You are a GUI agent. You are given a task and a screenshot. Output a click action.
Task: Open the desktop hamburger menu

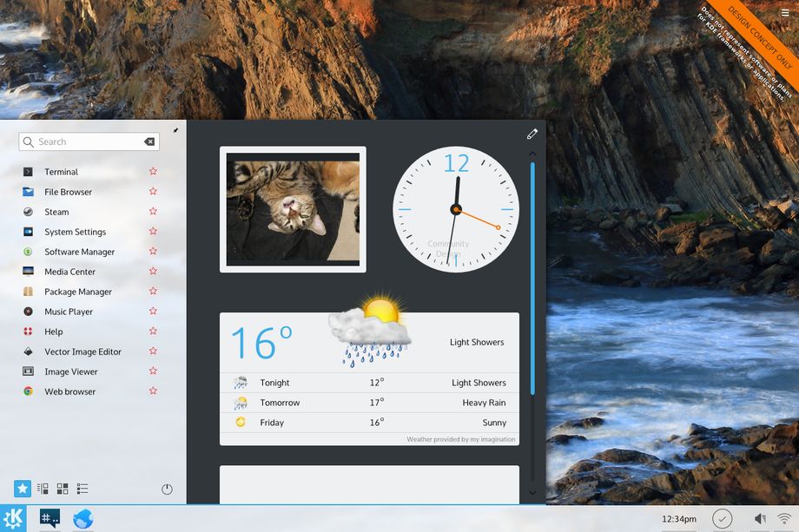(785, 13)
